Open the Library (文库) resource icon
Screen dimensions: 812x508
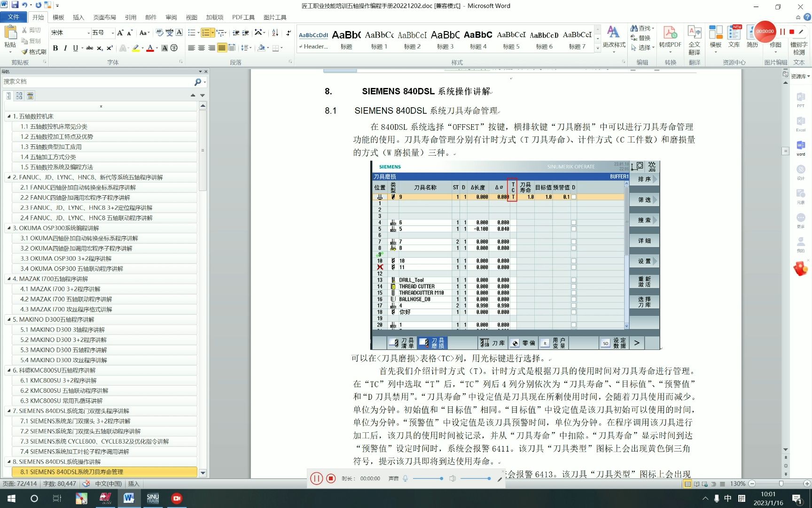tap(734, 37)
